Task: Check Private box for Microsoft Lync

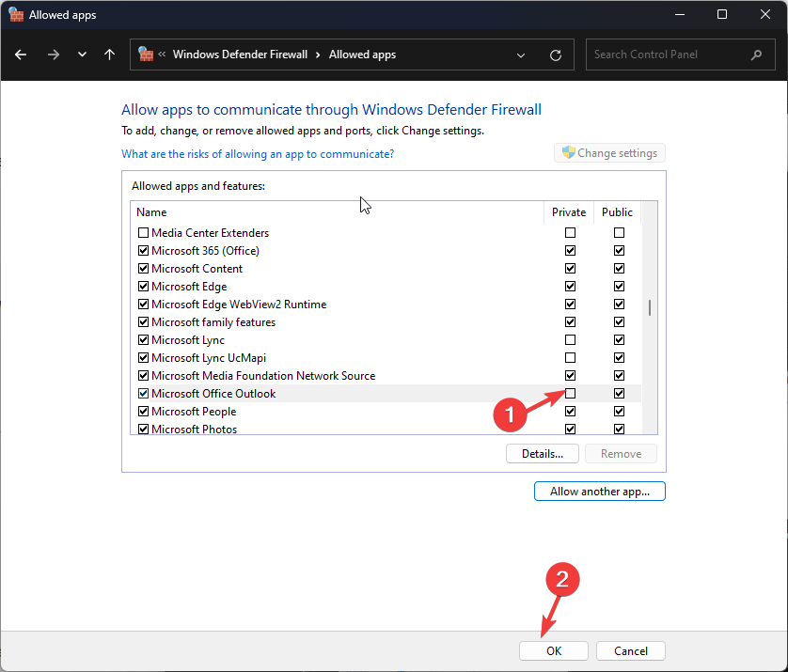Action: [x=570, y=339]
